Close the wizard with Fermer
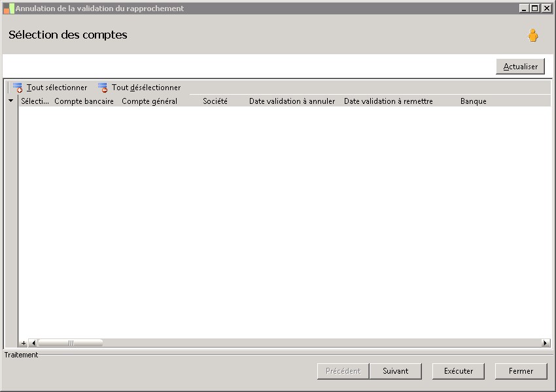This screenshot has width=556, height=392. [x=521, y=371]
